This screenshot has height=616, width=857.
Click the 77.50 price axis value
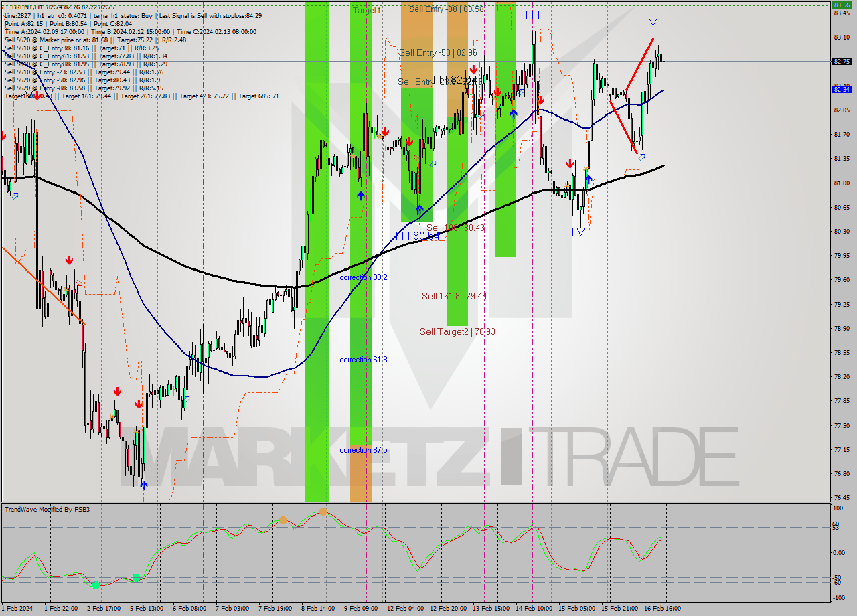pos(842,425)
